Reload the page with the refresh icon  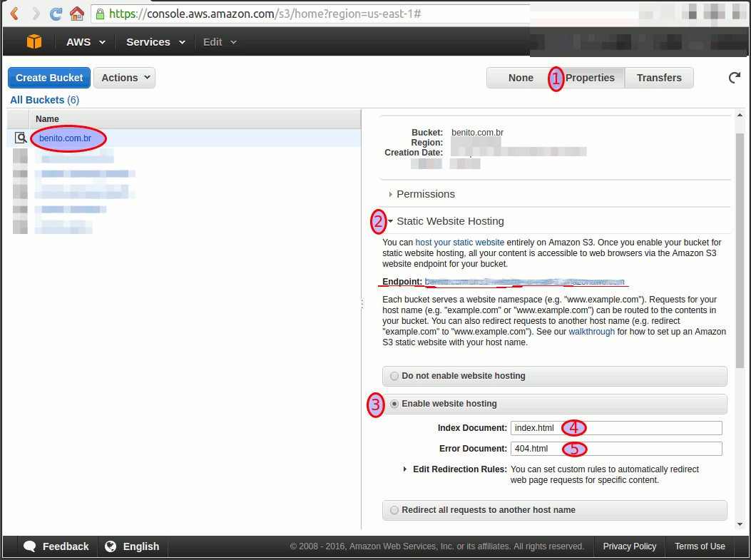point(56,14)
